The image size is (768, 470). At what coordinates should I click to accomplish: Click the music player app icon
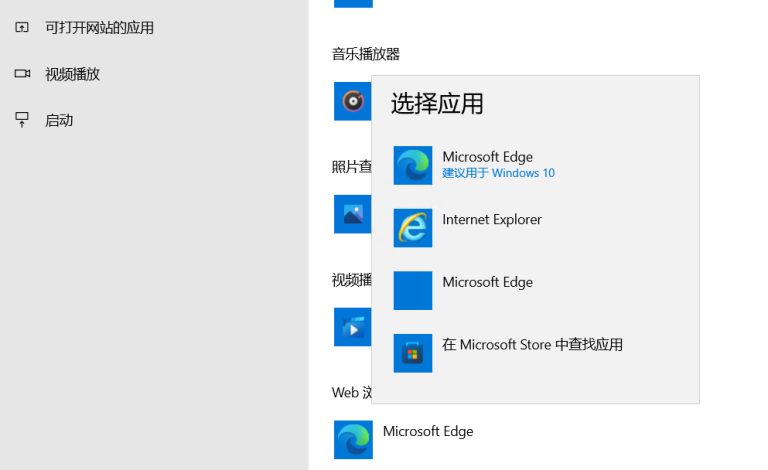click(x=353, y=101)
